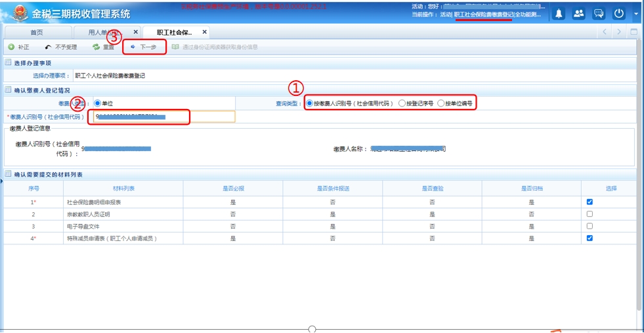The height and width of the screenshot is (333, 644).
Task: Select the 按单位编号 radio option
Action: (441, 104)
